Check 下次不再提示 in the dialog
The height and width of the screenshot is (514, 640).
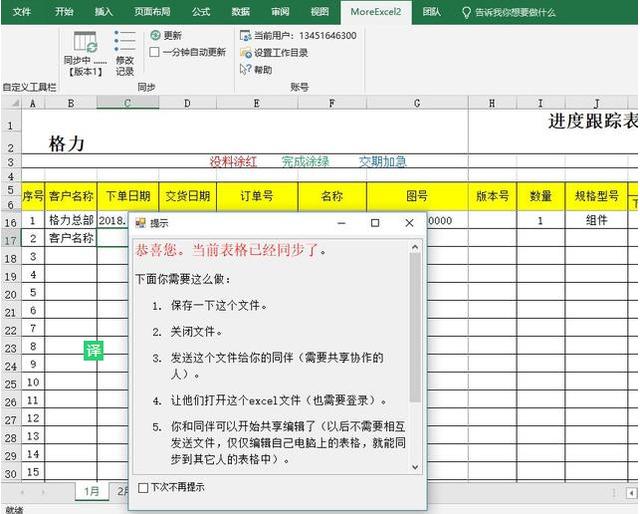pyautogui.click(x=143, y=487)
